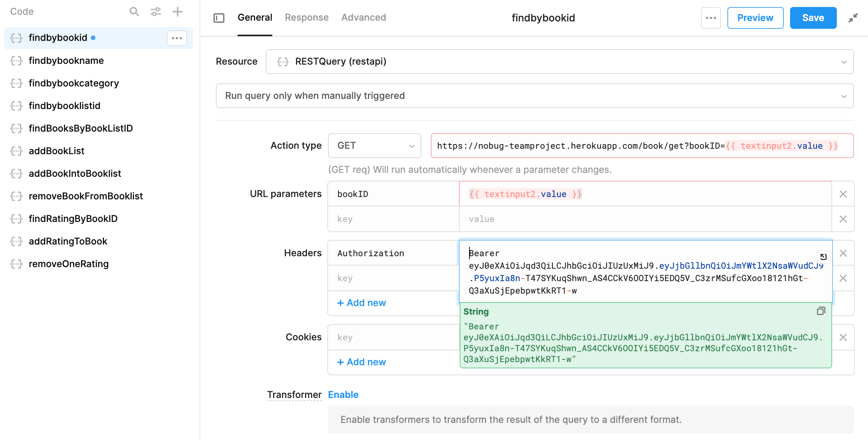The image size is (868, 440).
Task: Open the Advanced tab
Action: (x=363, y=17)
